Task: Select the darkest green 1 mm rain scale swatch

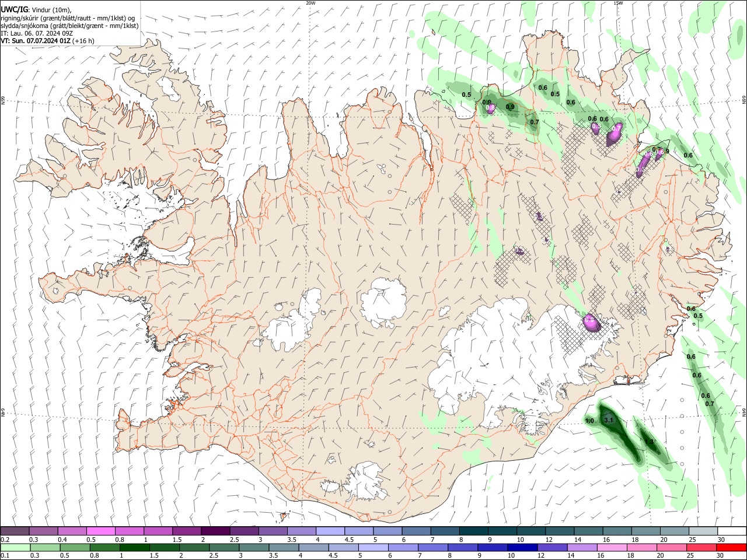Action: [x=134, y=547]
